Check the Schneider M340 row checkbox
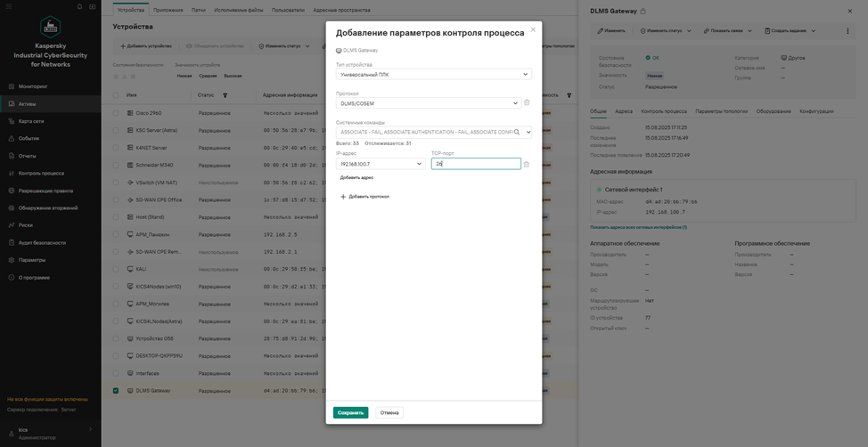 point(116,165)
